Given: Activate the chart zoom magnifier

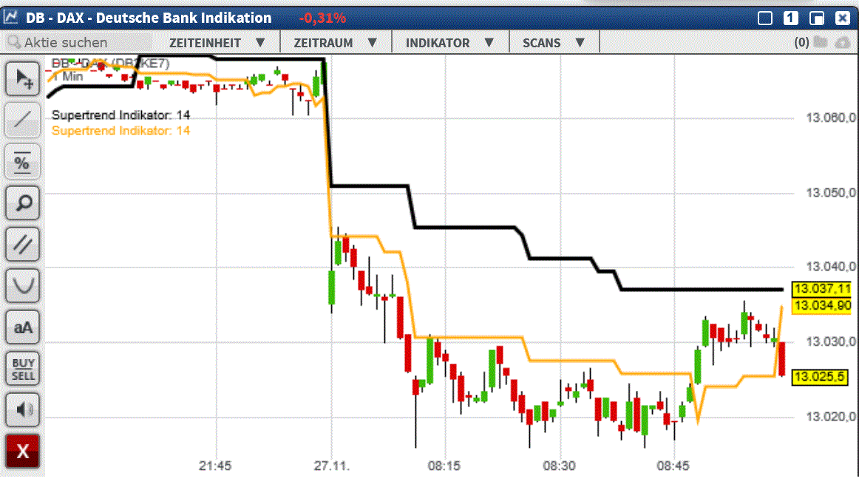Looking at the screenshot, I should (x=22, y=202).
